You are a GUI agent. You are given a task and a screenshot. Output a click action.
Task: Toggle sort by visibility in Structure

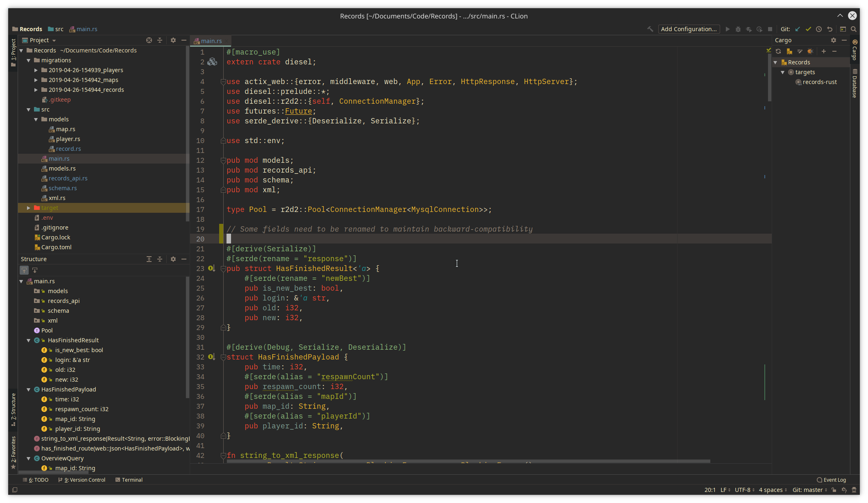point(24,270)
